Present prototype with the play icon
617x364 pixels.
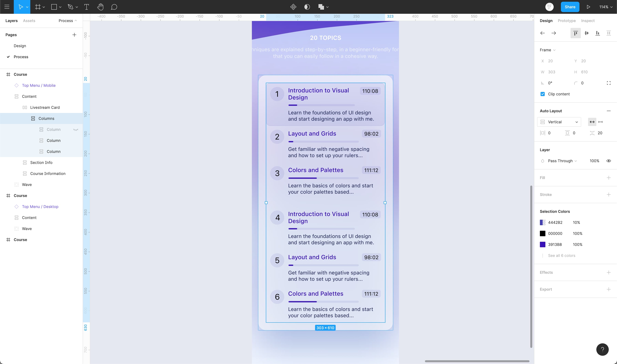pyautogui.click(x=588, y=7)
